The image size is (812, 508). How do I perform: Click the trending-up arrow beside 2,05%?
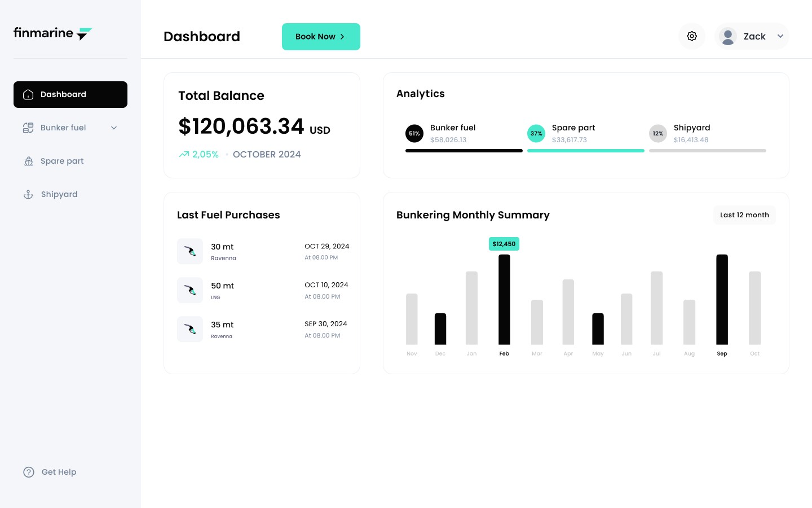184,154
